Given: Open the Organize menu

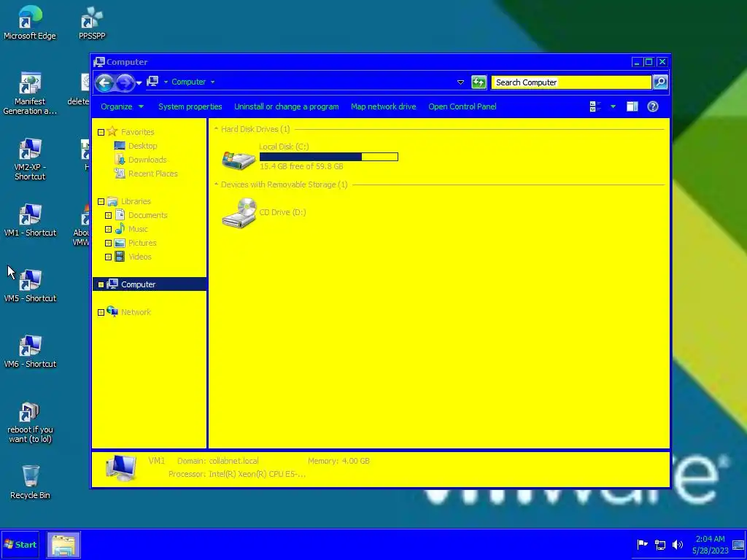Looking at the screenshot, I should tap(122, 106).
